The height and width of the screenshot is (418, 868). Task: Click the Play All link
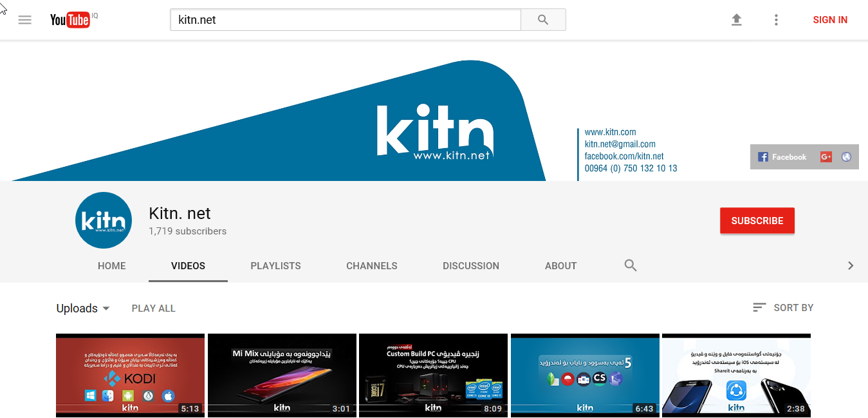tap(154, 309)
